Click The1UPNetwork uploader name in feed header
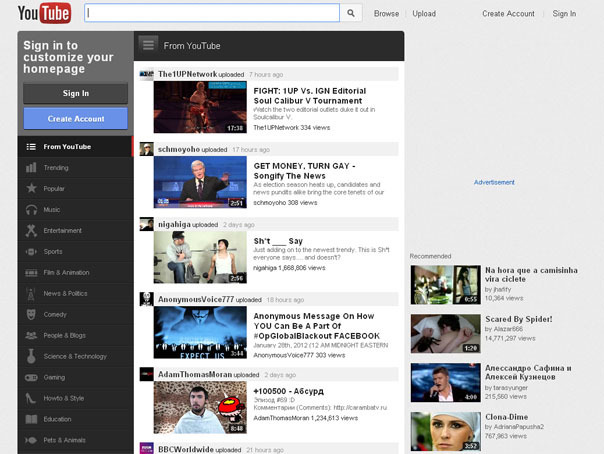Screen dimensions: 604x454 (188, 74)
